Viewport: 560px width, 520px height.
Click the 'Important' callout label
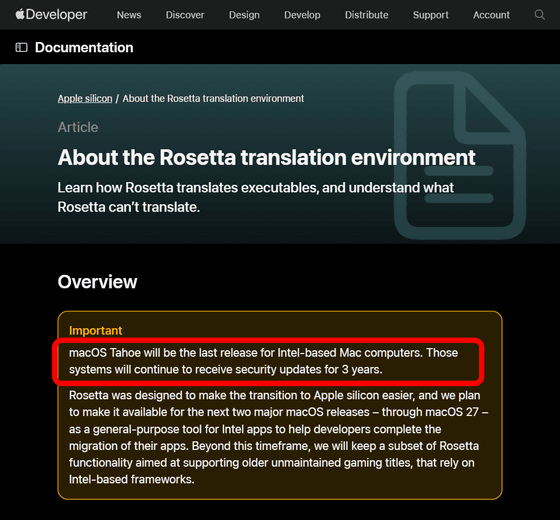click(x=95, y=330)
